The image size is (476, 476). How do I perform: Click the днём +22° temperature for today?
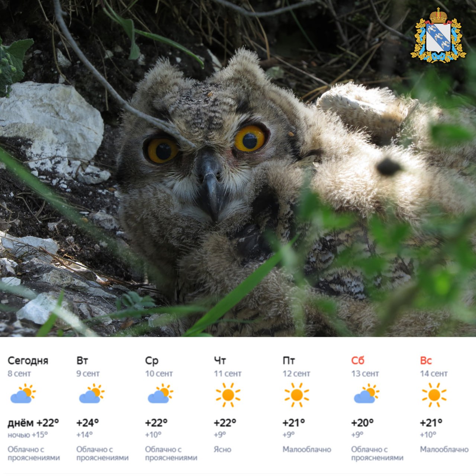point(33,423)
